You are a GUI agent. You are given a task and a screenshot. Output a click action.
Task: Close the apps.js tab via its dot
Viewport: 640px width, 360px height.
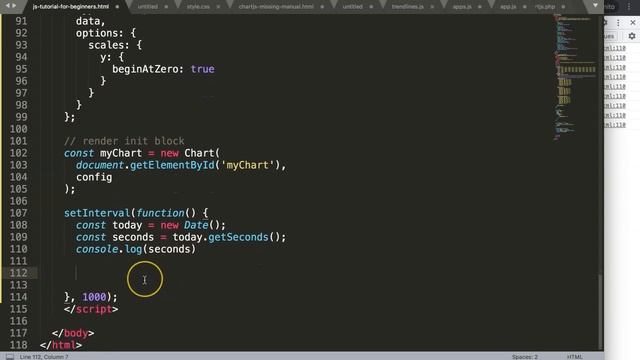click(x=480, y=7)
